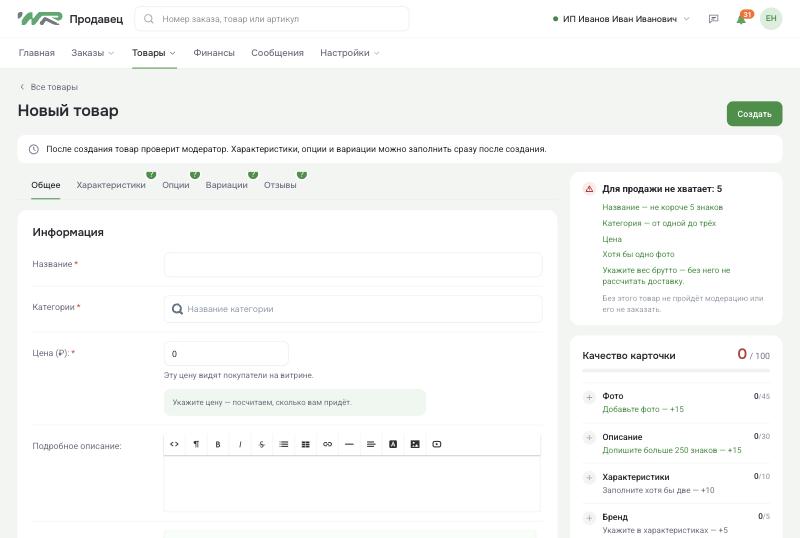Expand the Заказы menu dropdown

tap(92, 53)
